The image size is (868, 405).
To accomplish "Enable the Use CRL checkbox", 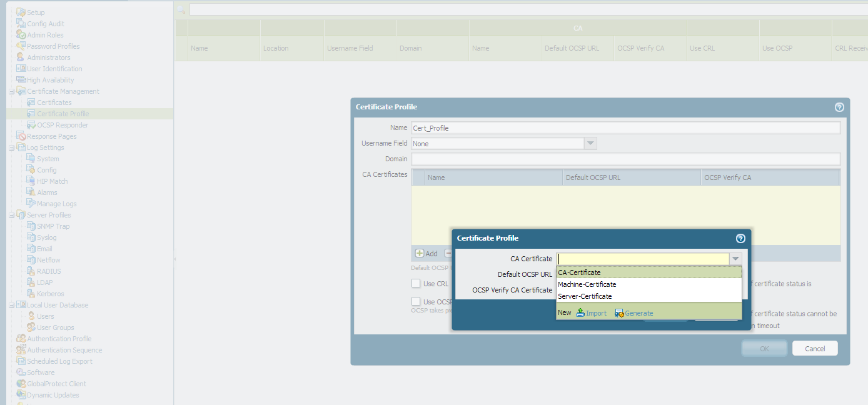I will pyautogui.click(x=416, y=284).
